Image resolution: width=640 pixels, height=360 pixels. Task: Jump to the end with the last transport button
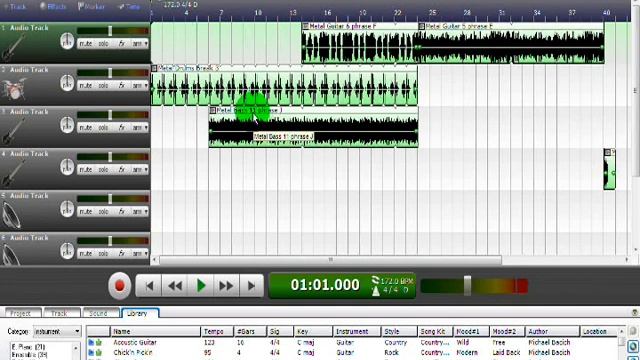click(x=251, y=286)
